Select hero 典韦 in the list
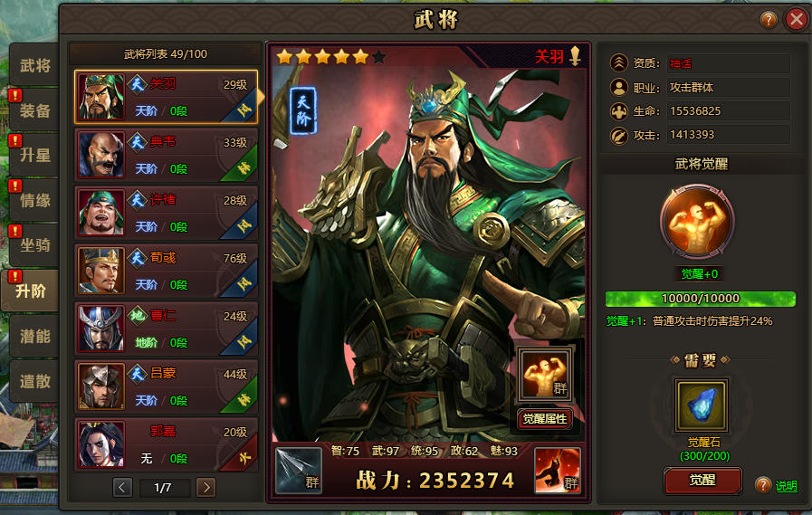This screenshot has height=515, width=812. 167,155
